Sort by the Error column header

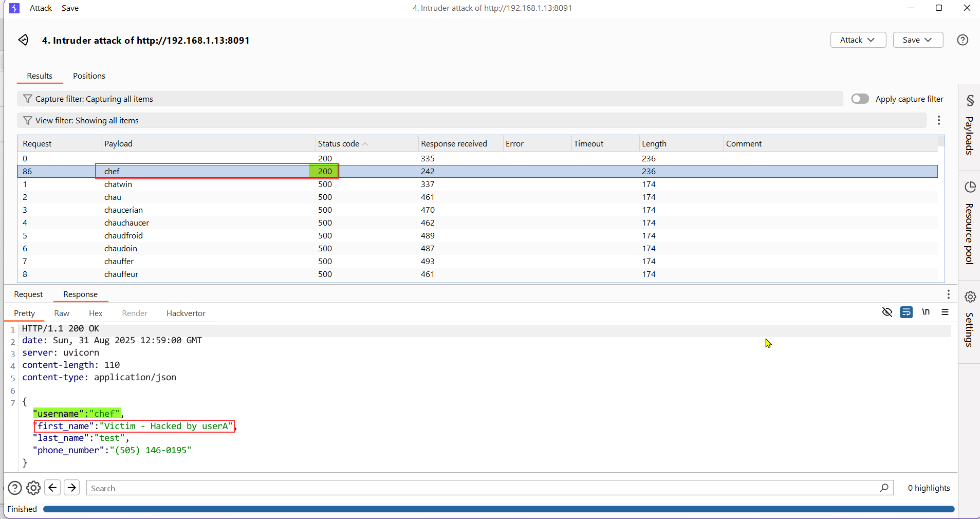point(537,144)
